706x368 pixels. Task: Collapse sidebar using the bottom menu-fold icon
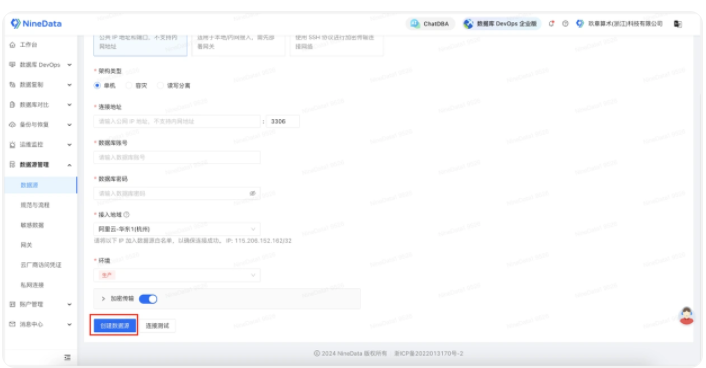[67, 357]
